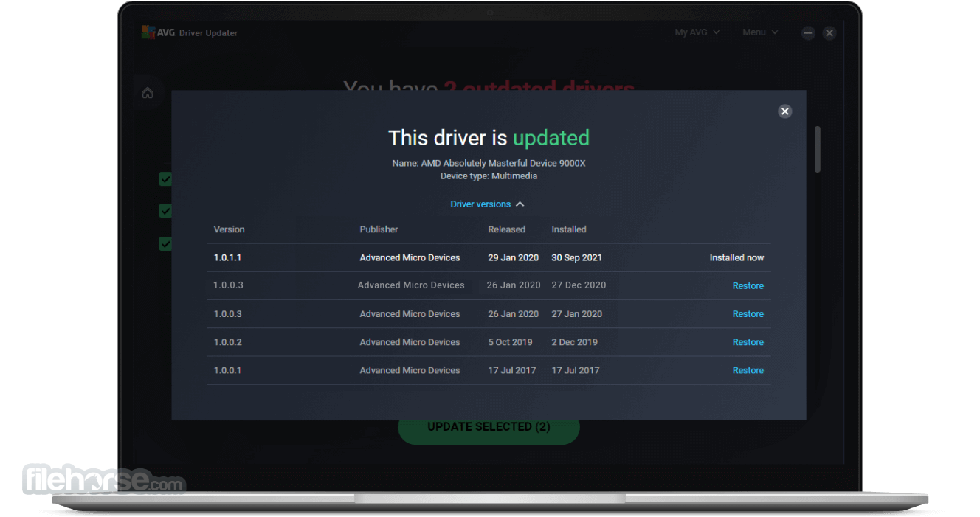
Task: Open the My AVG dropdown
Action: click(x=697, y=32)
